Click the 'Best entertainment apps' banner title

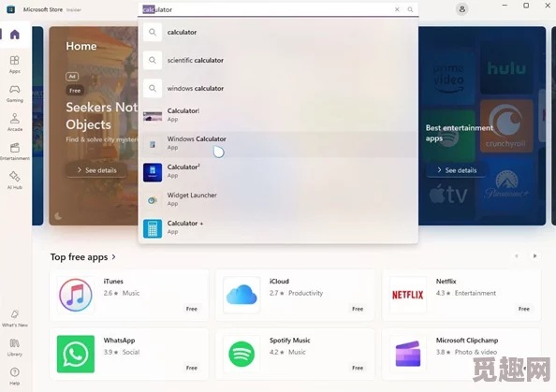pyautogui.click(x=460, y=133)
